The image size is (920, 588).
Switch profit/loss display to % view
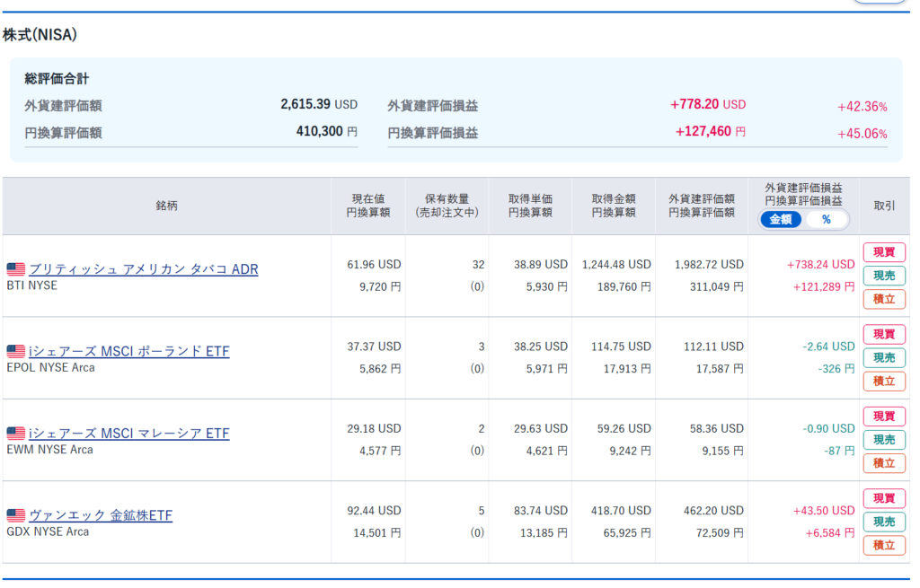[x=826, y=219]
